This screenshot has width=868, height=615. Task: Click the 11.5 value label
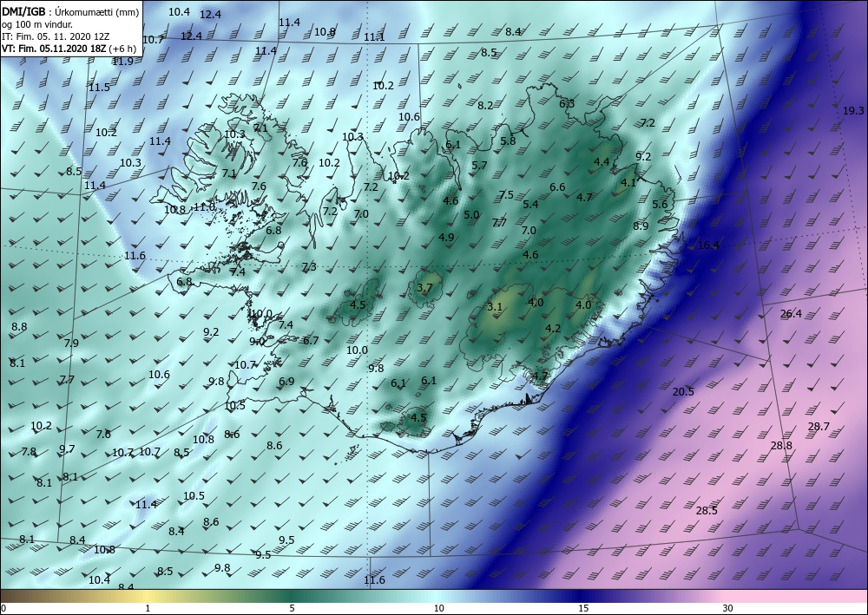99,88
